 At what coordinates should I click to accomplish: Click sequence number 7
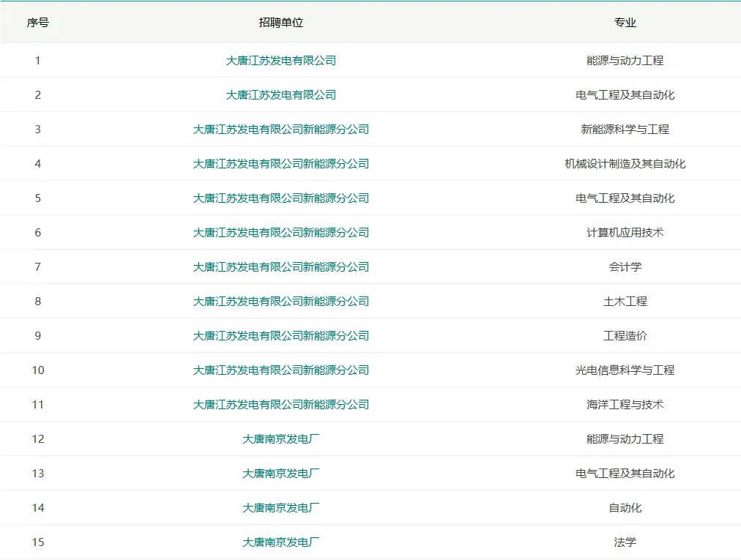[38, 267]
